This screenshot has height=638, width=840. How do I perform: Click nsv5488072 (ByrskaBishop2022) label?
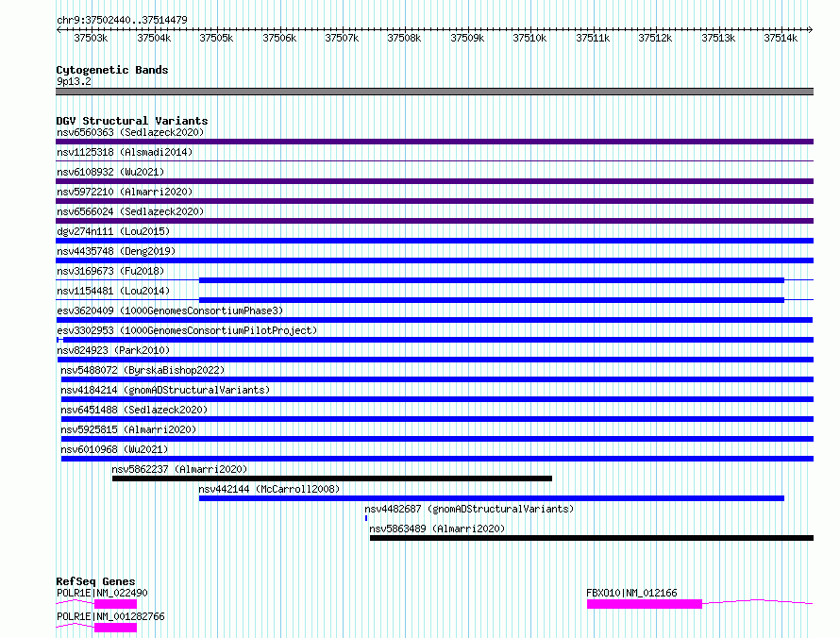[143, 370]
